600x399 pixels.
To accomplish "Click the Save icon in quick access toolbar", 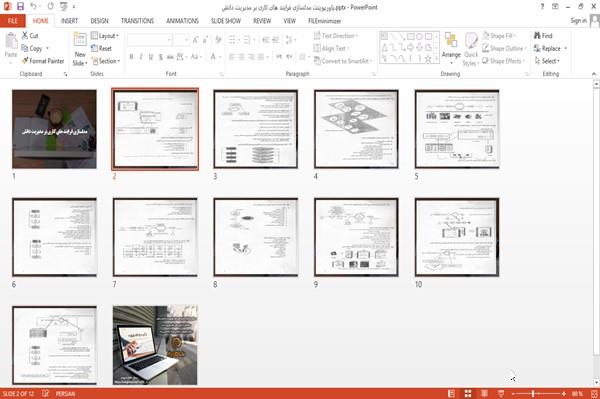I will click(21, 7).
